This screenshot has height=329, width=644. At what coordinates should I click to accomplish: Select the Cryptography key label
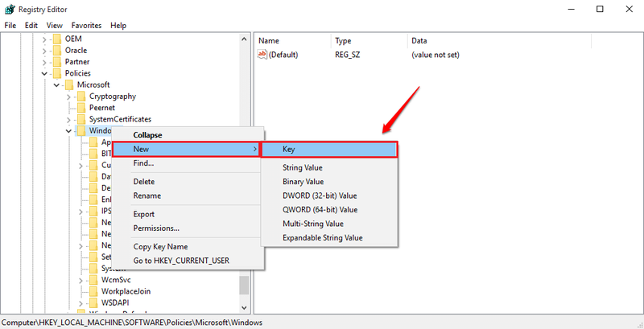coord(113,97)
